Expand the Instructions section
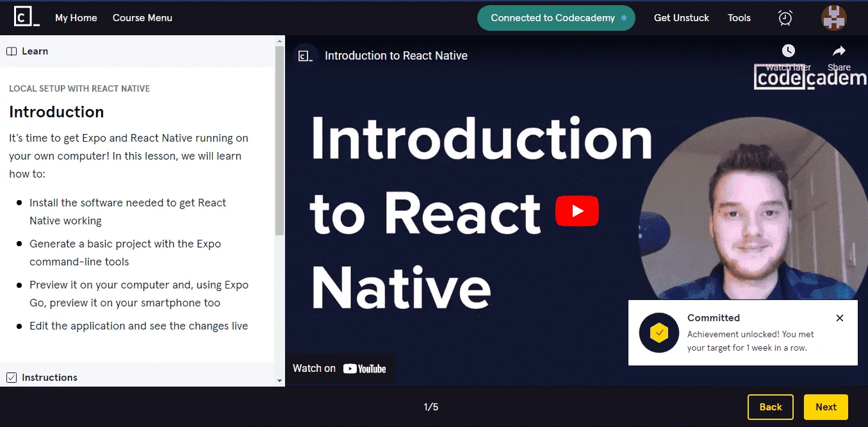868x427 pixels. [137, 377]
